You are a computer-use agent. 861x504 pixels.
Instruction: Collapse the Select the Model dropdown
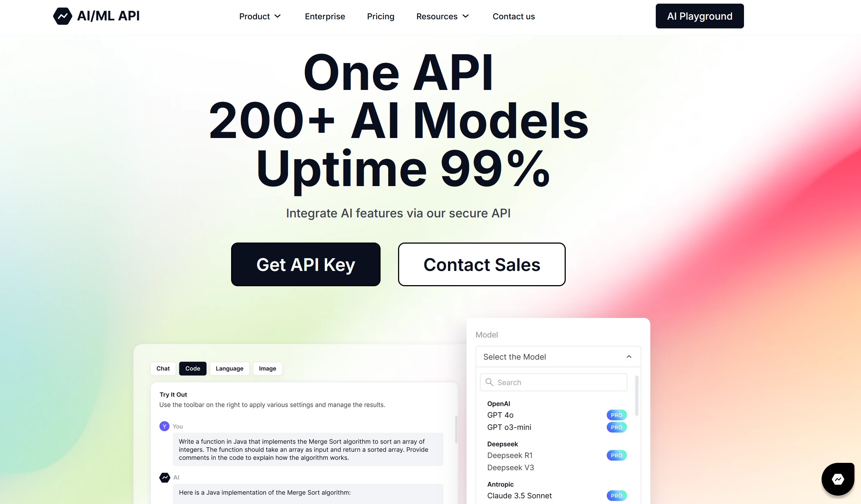tap(628, 357)
